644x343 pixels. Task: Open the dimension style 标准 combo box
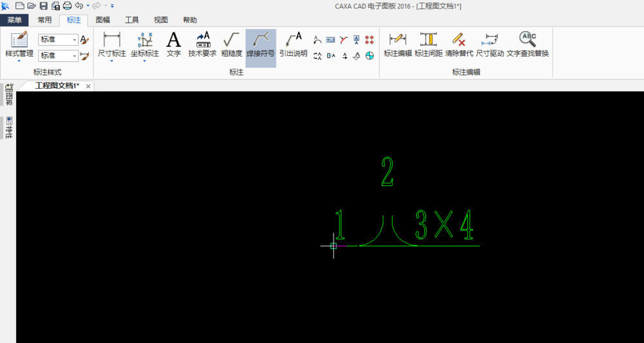tap(58, 55)
